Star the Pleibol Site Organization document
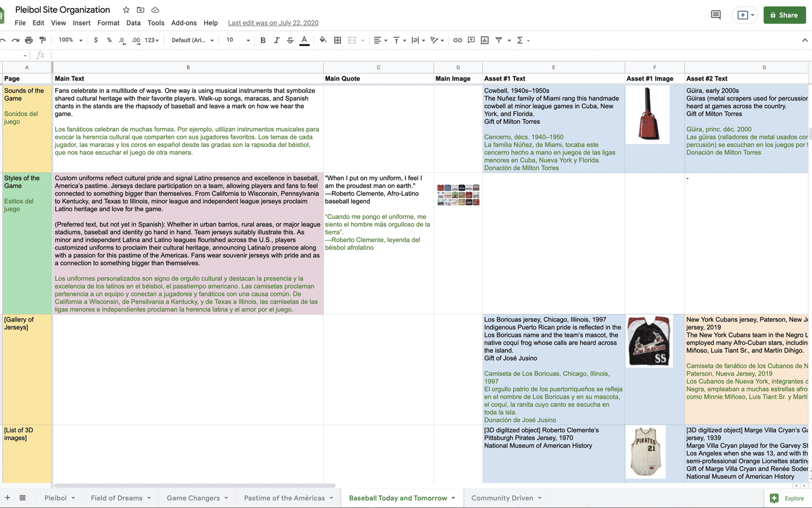Image resolution: width=812 pixels, height=508 pixels. 126,10
